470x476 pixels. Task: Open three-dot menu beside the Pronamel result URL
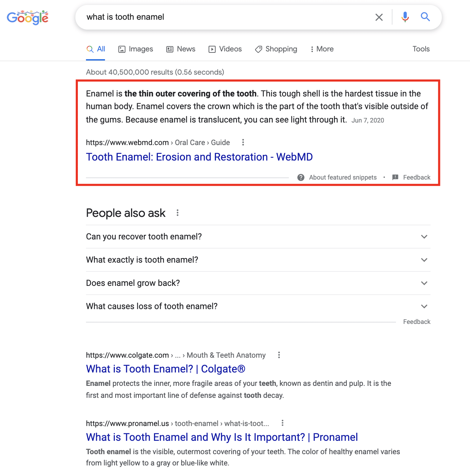pyautogui.click(x=283, y=423)
